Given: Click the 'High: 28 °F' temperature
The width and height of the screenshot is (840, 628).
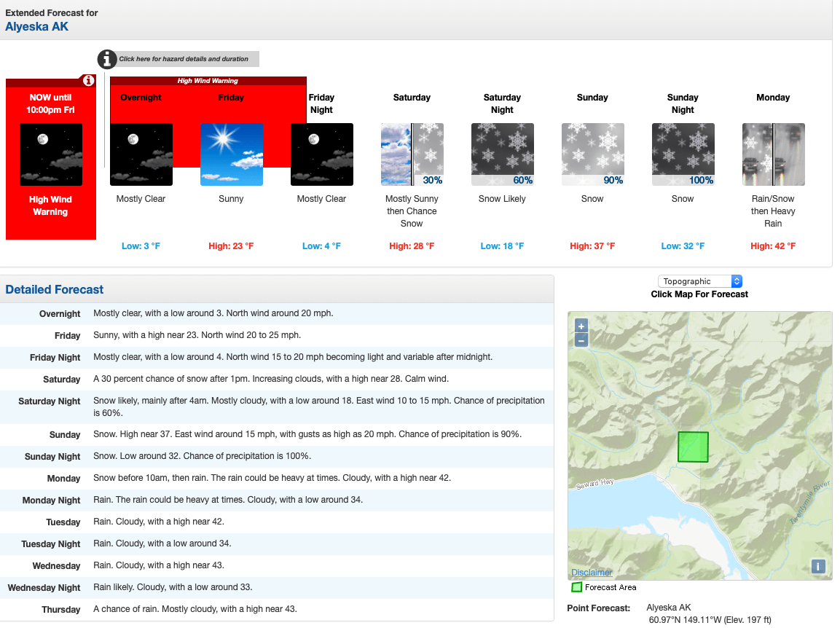Looking at the screenshot, I should pyautogui.click(x=412, y=246).
